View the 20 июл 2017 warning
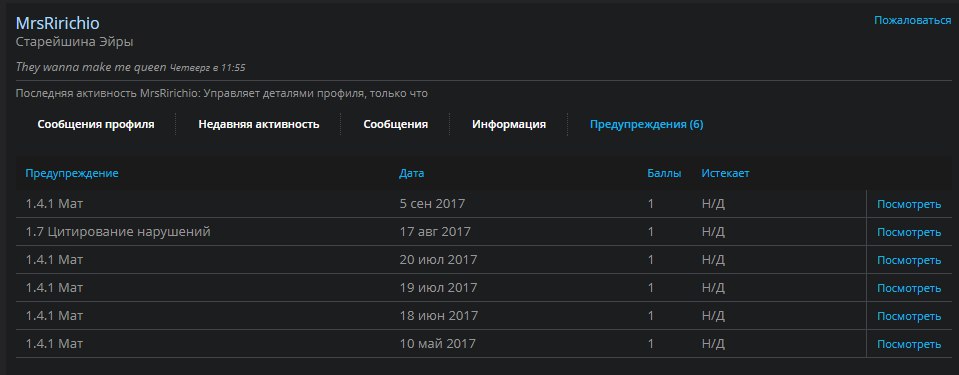 click(x=909, y=261)
